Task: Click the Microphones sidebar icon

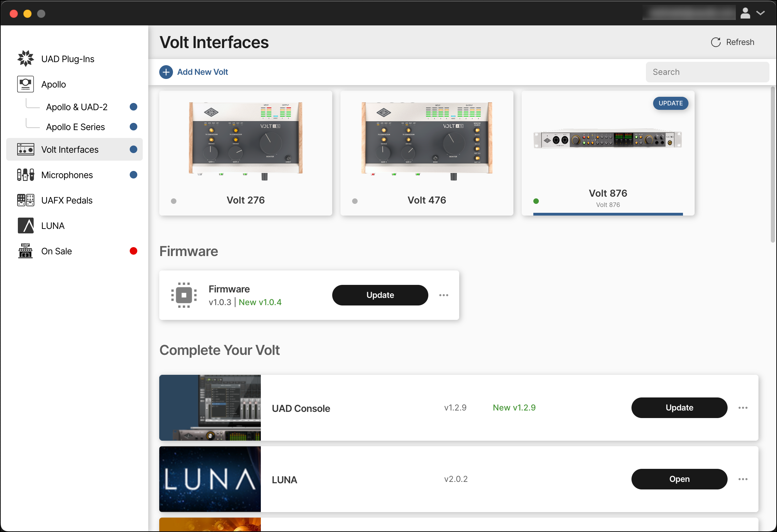Action: [25, 175]
